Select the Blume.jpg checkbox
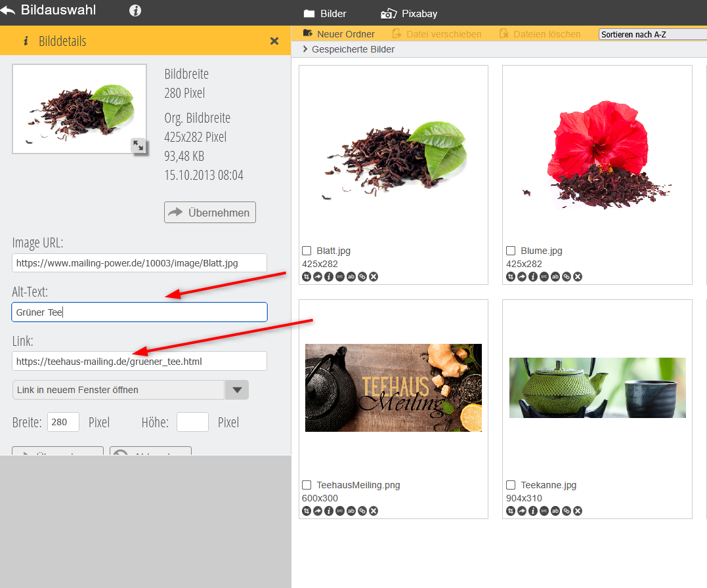The image size is (707, 588). click(x=511, y=251)
